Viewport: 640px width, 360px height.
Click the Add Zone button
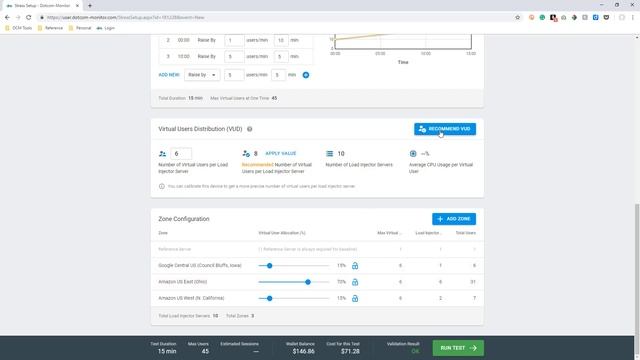(454, 219)
